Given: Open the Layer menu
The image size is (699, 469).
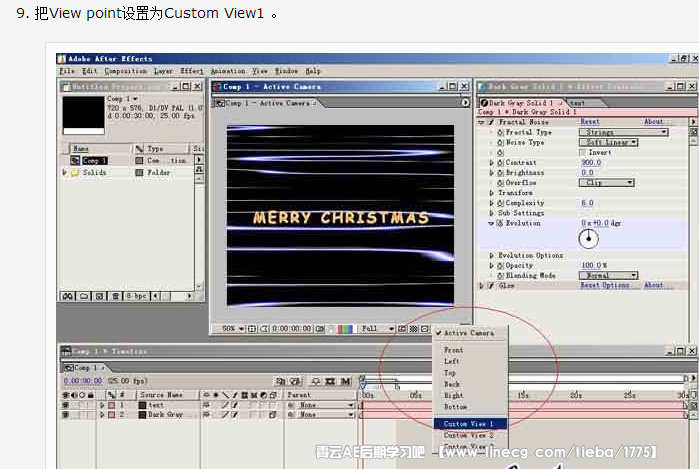Looking at the screenshot, I should coord(163,71).
